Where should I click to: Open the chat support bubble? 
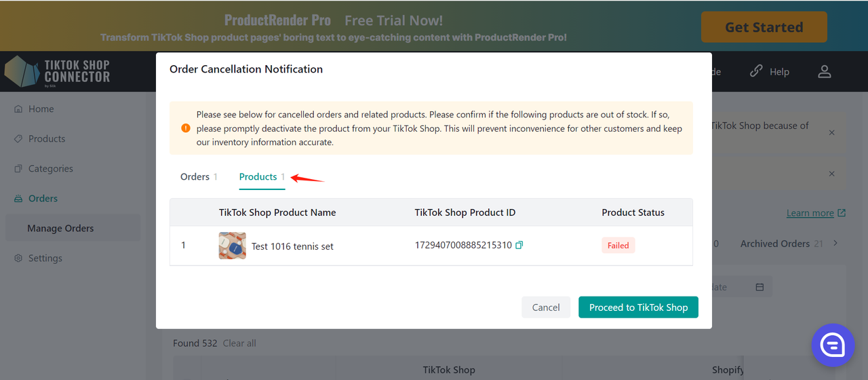tap(833, 345)
